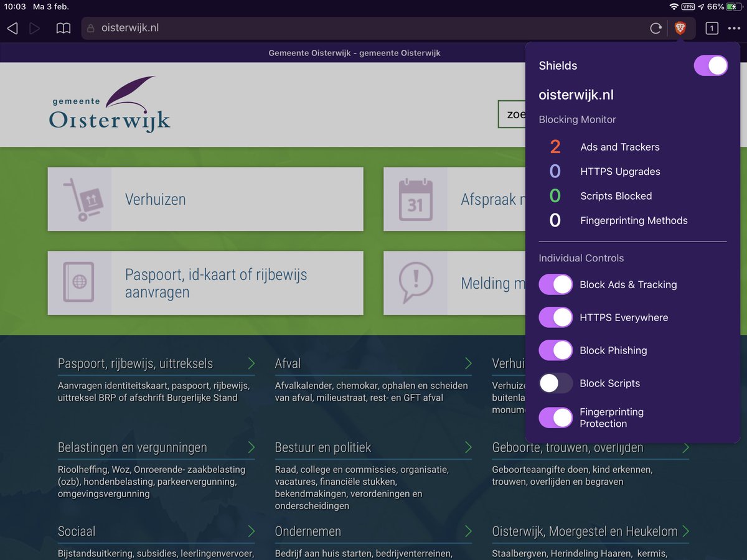Open the Sociaal heading link
Viewport: 747px width, 560px height.
pyautogui.click(x=77, y=531)
